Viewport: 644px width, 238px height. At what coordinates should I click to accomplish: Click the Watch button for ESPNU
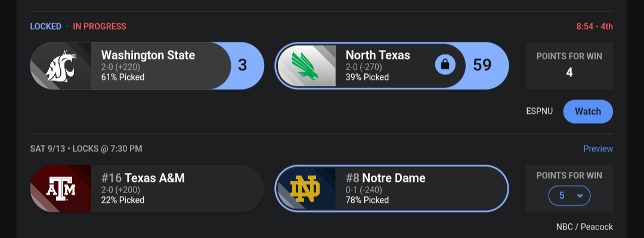588,112
